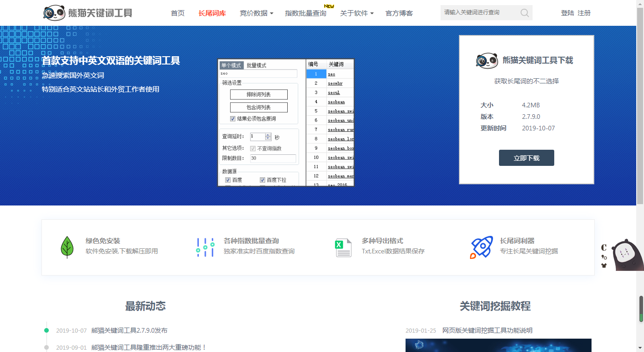Open the 长尾词库 nav item
Screen dimensions: 644x352
coord(212,13)
